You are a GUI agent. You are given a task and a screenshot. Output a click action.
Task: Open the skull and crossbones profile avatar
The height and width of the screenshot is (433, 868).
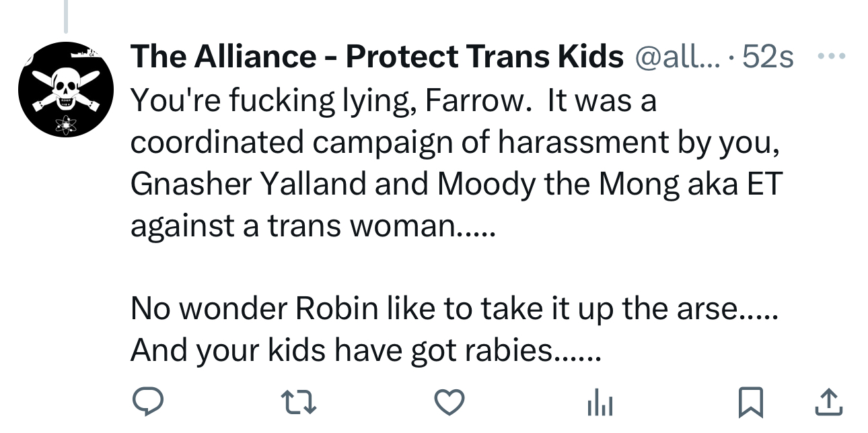click(64, 89)
